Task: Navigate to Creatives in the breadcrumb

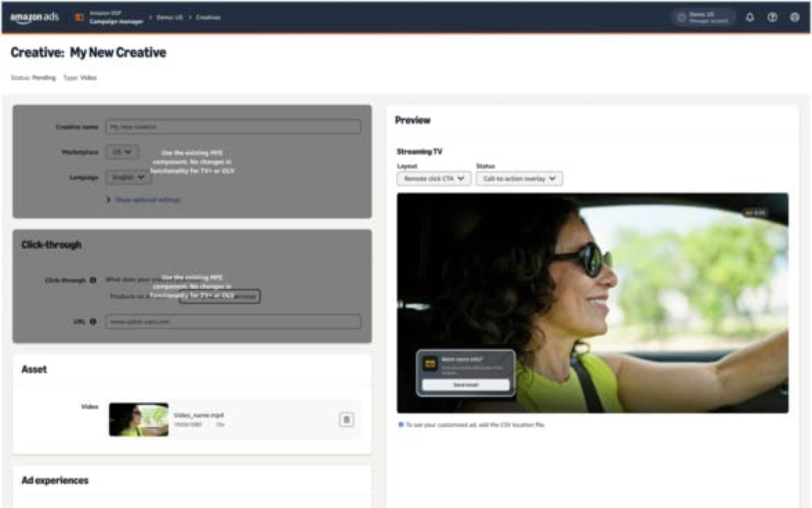Action: (207, 17)
